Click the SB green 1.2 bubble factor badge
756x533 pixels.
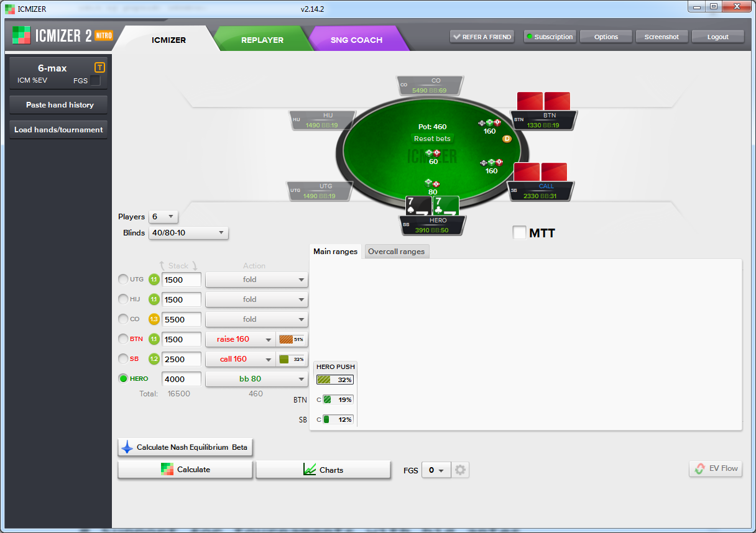tap(154, 359)
